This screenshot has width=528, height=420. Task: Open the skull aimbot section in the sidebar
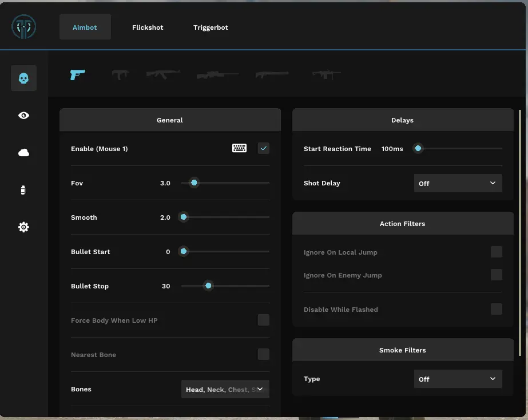click(23, 78)
